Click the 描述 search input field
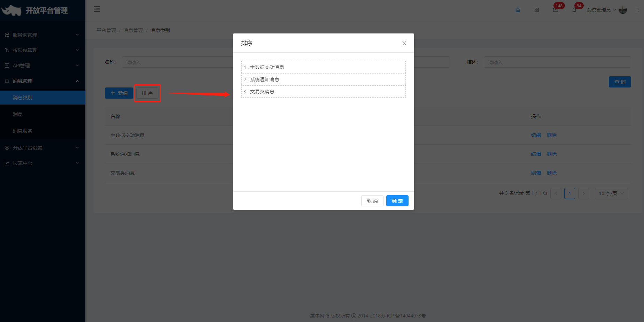The image size is (644, 322). [x=557, y=62]
